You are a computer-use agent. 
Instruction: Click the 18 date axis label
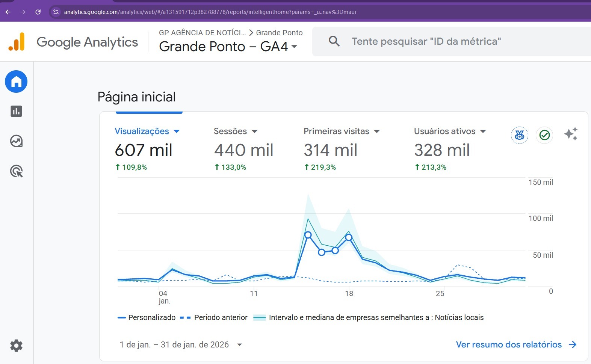[349, 293]
